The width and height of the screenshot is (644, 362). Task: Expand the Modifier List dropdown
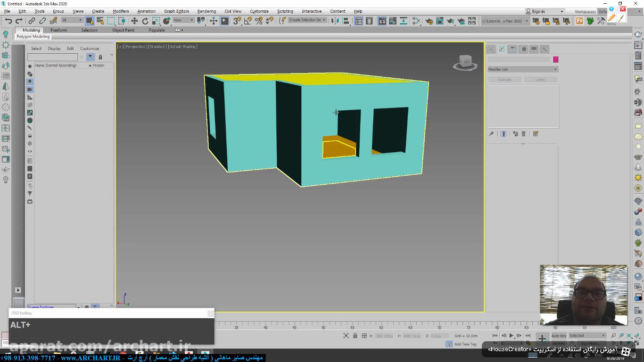(x=522, y=69)
